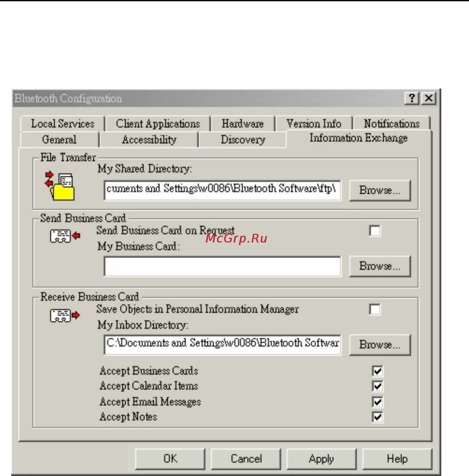The width and height of the screenshot is (469, 476).
Task: Click the "My Shared Directory:" label
Action: tap(145, 169)
